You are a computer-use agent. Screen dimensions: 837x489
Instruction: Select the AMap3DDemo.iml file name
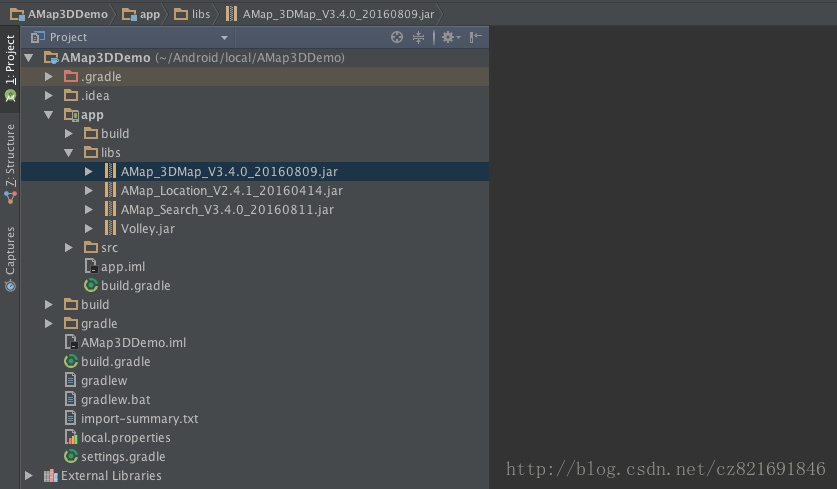(x=133, y=343)
